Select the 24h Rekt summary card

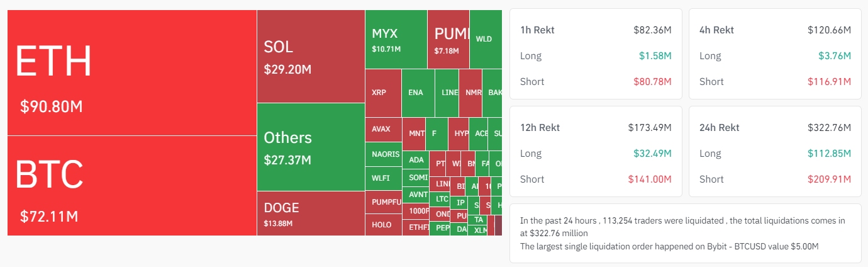click(x=775, y=151)
